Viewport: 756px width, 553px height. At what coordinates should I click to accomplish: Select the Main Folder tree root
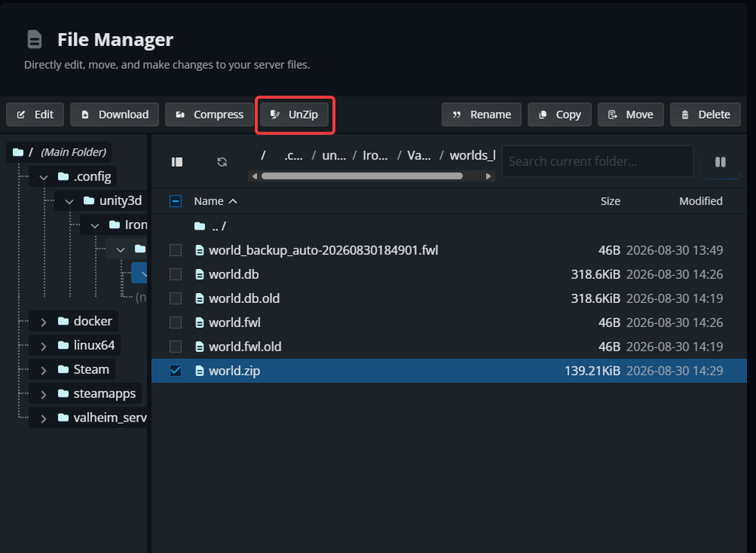59,152
